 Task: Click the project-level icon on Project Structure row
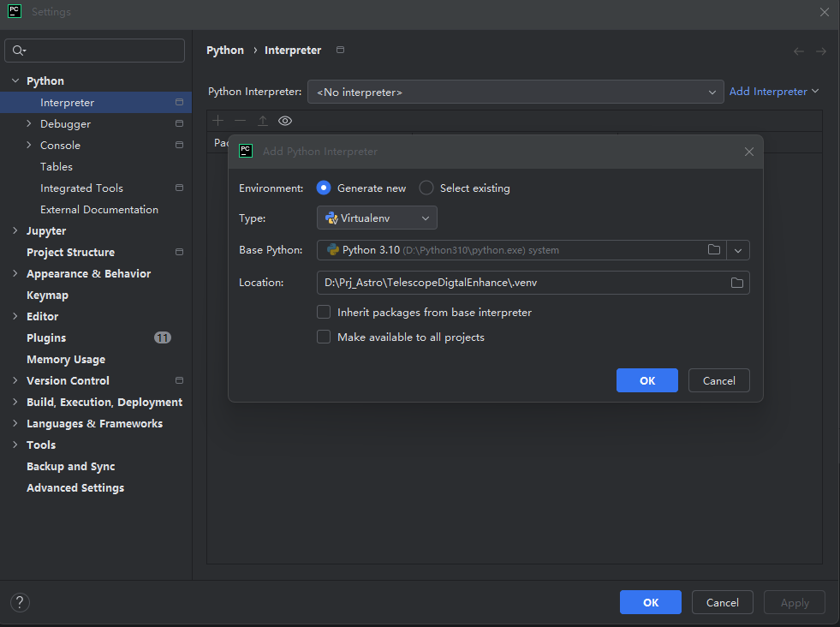point(180,252)
